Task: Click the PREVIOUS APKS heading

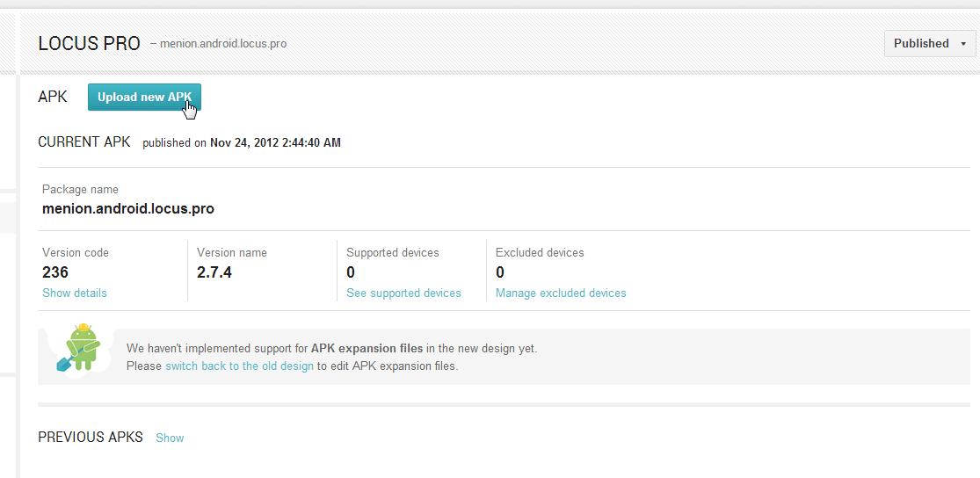Action: coord(91,437)
